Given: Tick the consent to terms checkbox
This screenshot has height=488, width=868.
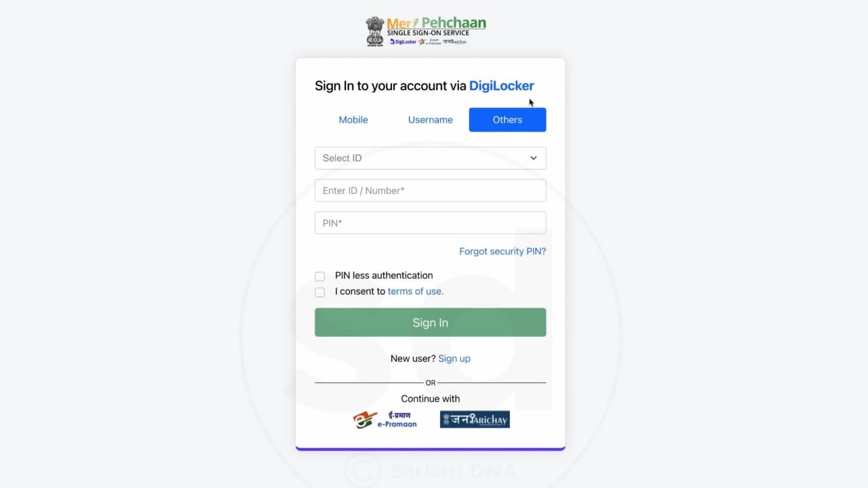Looking at the screenshot, I should pos(319,292).
